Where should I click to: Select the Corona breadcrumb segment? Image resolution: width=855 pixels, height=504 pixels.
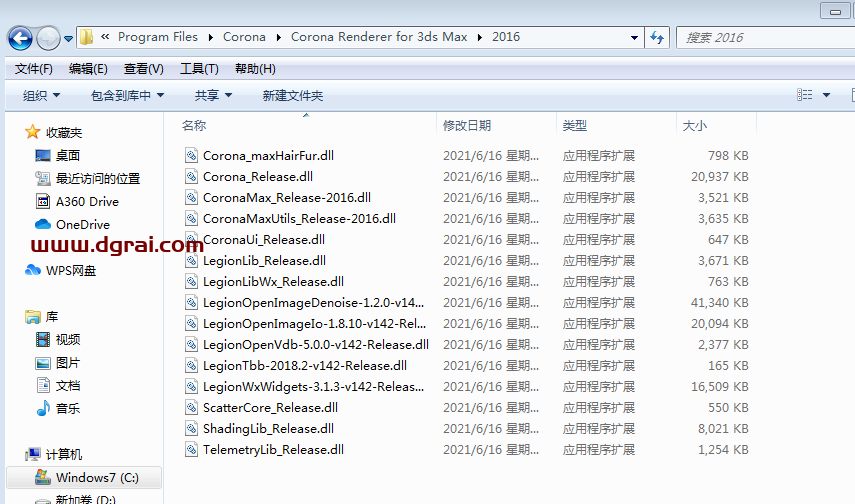244,37
